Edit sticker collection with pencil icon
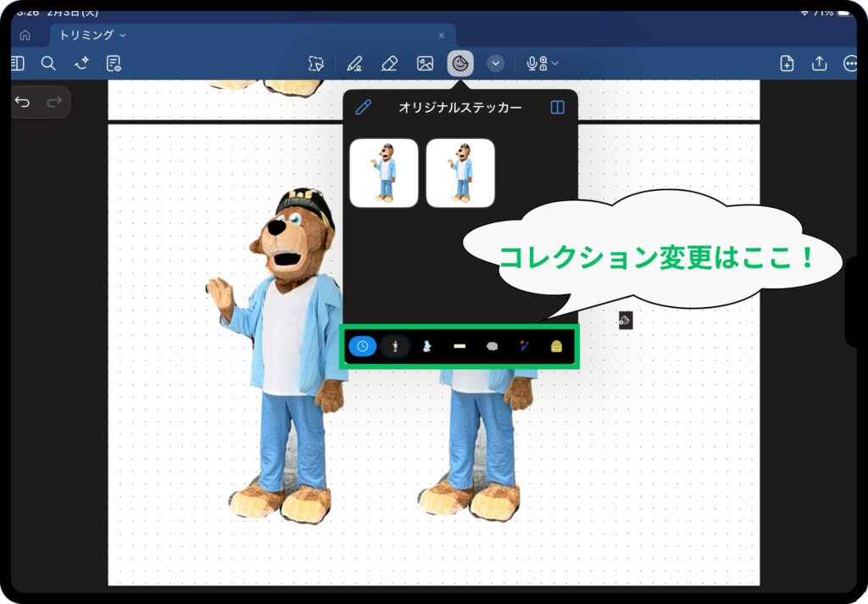 tap(363, 107)
